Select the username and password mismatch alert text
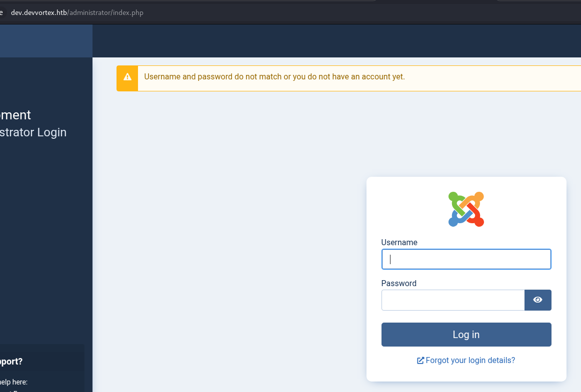This screenshot has width=581, height=392. 274,77
